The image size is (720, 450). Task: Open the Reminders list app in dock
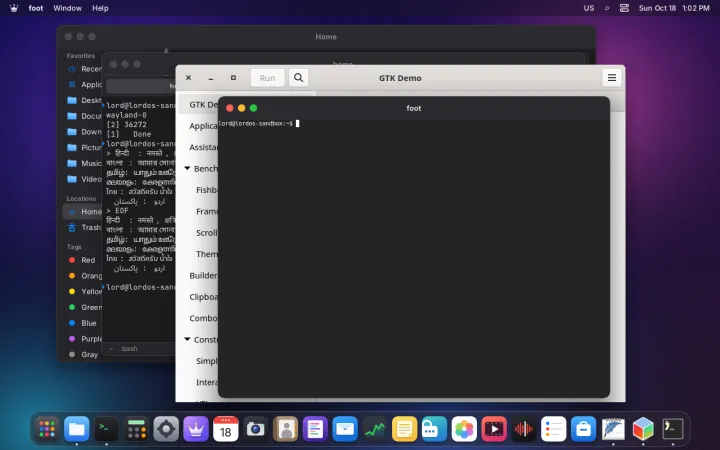click(554, 430)
